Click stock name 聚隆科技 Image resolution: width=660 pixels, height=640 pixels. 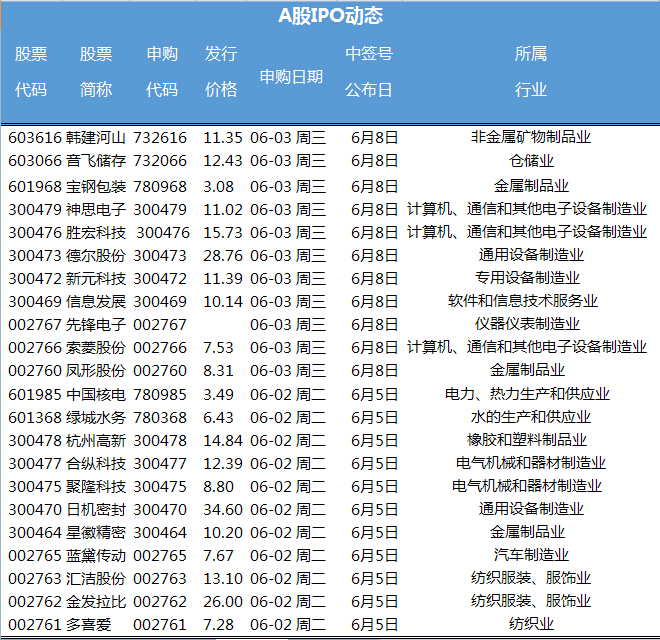[96, 487]
